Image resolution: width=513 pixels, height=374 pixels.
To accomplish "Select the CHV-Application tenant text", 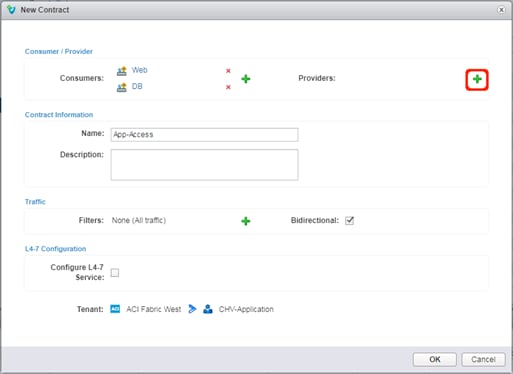I will [x=246, y=309].
